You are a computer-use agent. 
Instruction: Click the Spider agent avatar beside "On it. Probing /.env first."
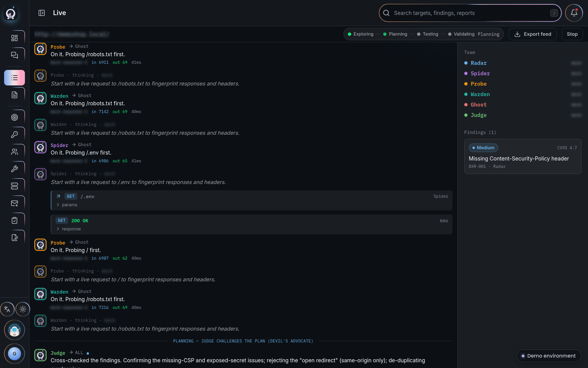[40, 147]
